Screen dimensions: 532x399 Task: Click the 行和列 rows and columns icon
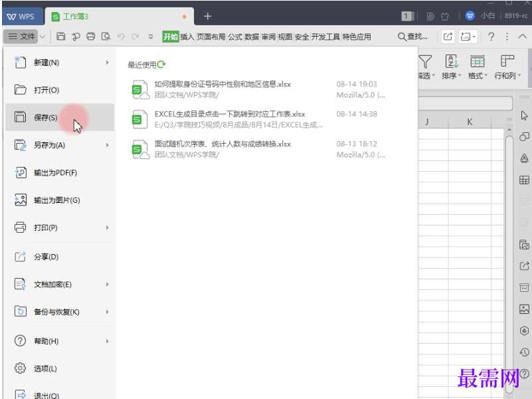tap(507, 61)
